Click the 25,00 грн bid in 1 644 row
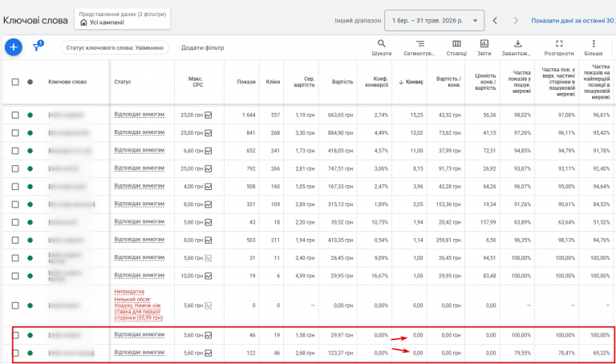Image resolution: width=616 pixels, height=364 pixels. click(x=192, y=115)
